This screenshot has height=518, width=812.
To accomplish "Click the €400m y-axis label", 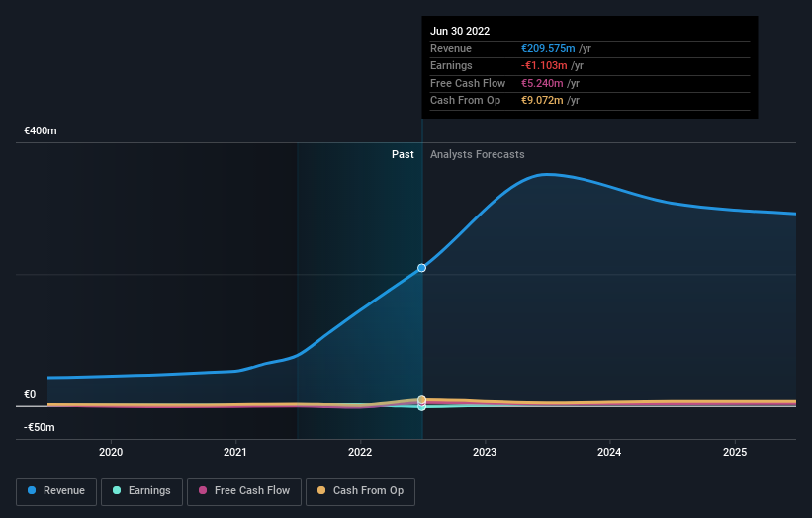I will coord(41,130).
